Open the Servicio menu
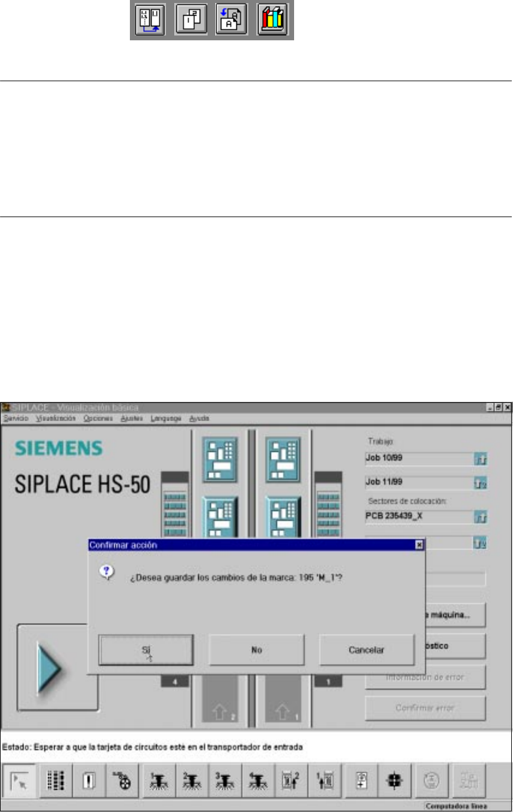The height and width of the screenshot is (812, 513). (16, 418)
